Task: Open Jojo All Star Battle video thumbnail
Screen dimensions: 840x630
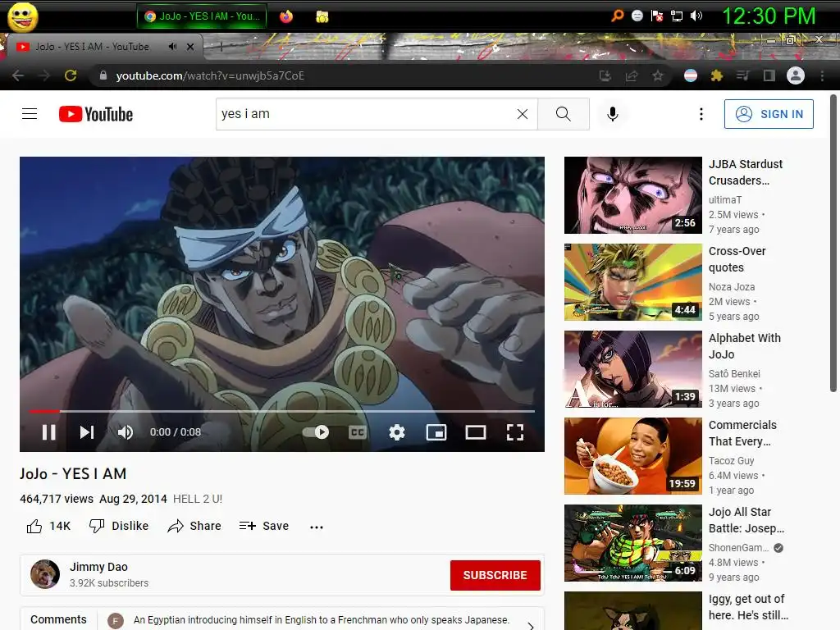Action: [632, 543]
